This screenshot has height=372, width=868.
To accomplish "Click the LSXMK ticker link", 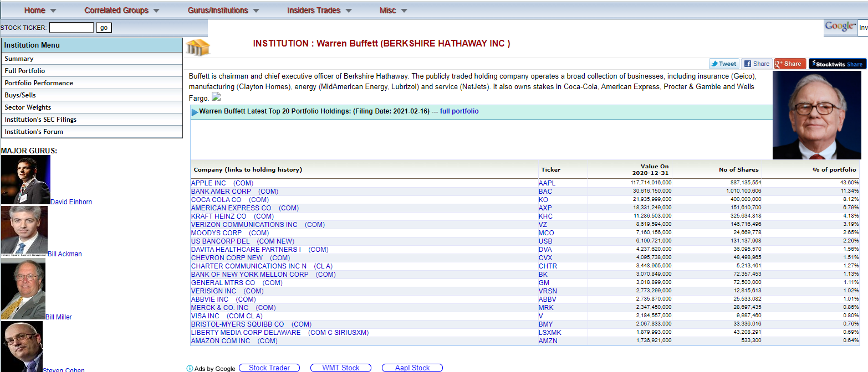I will coord(550,333).
